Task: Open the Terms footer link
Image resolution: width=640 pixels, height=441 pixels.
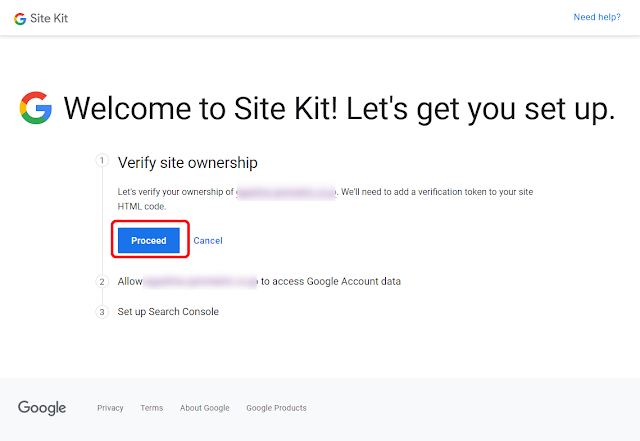Action: coord(152,408)
